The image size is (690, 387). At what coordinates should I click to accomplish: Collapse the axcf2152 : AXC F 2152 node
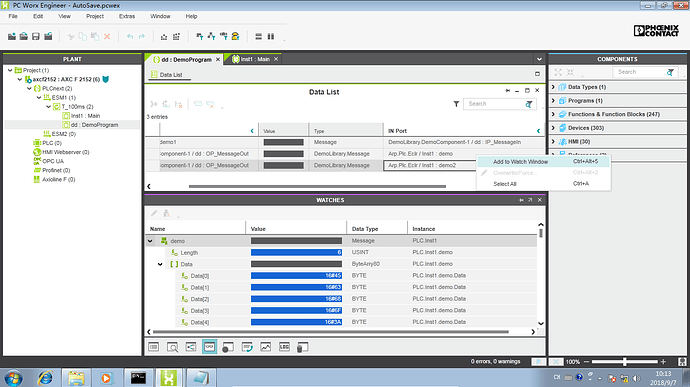tap(20, 79)
